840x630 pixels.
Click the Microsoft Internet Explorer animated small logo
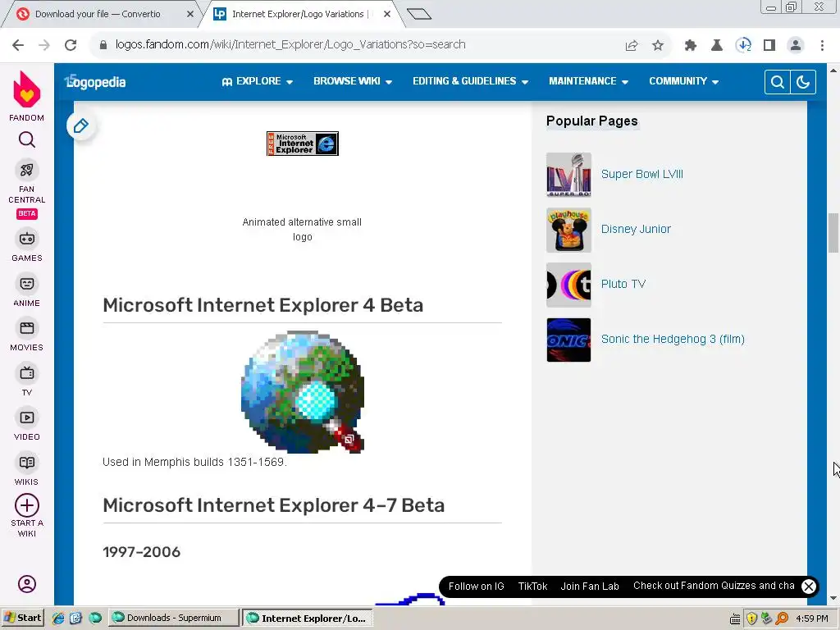click(303, 144)
